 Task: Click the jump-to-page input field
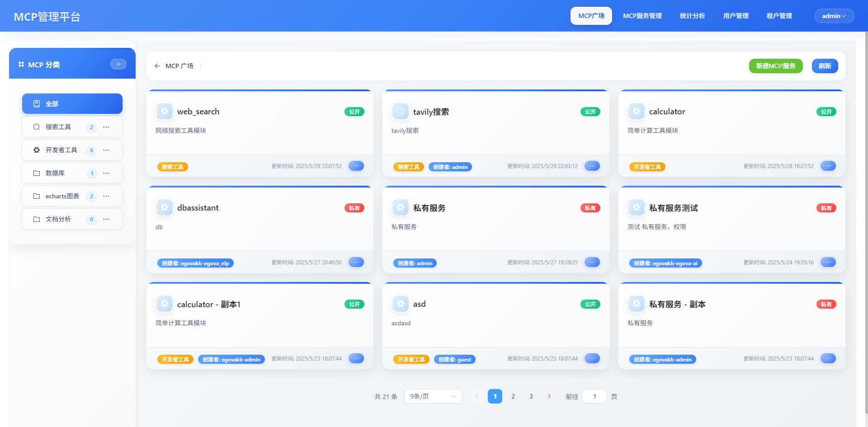(x=594, y=396)
